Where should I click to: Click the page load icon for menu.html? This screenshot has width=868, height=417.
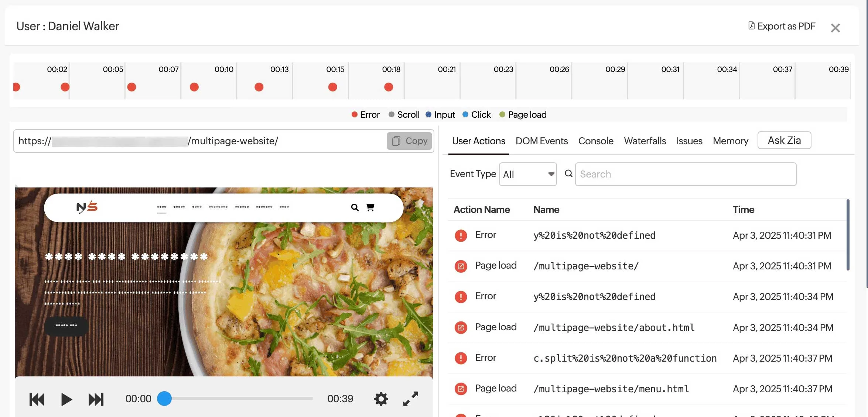461,389
